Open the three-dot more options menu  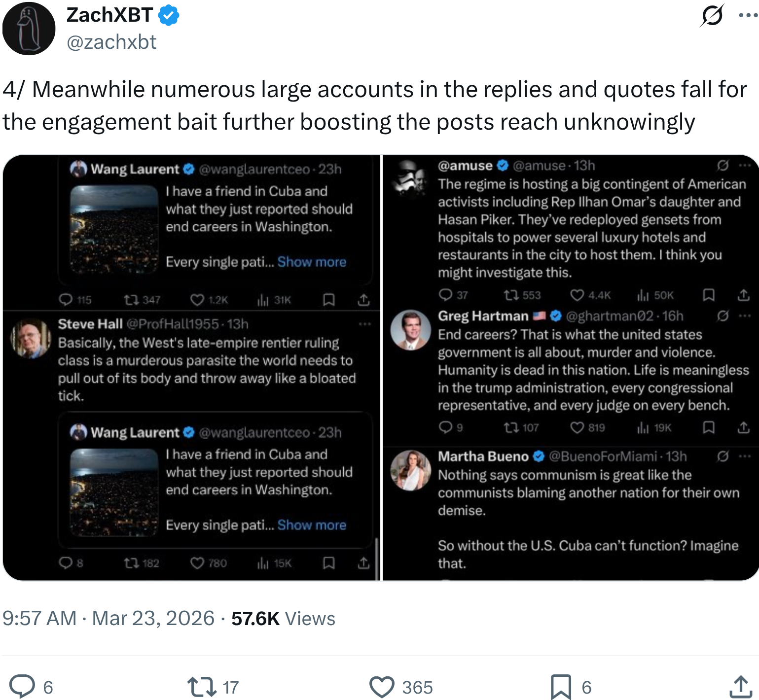748,15
